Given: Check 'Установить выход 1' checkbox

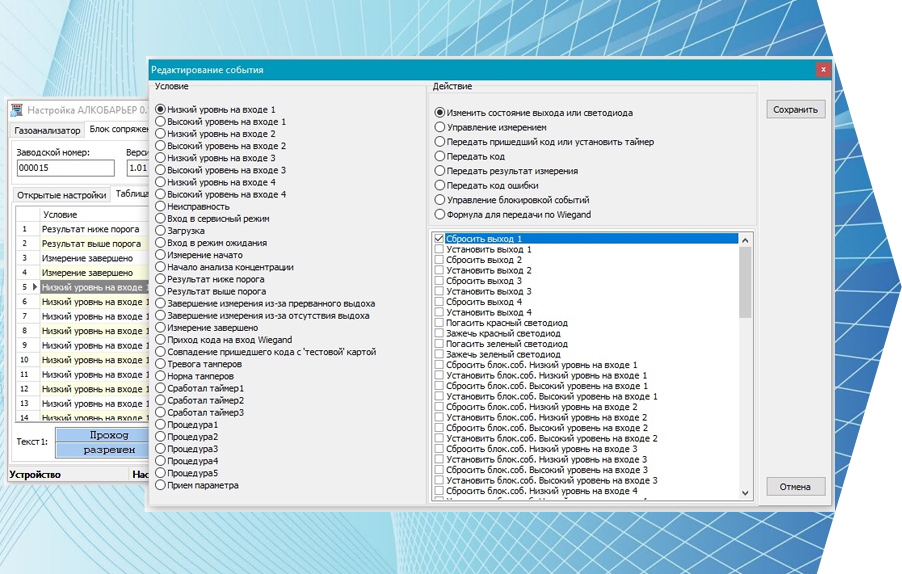Looking at the screenshot, I should tap(439, 249).
